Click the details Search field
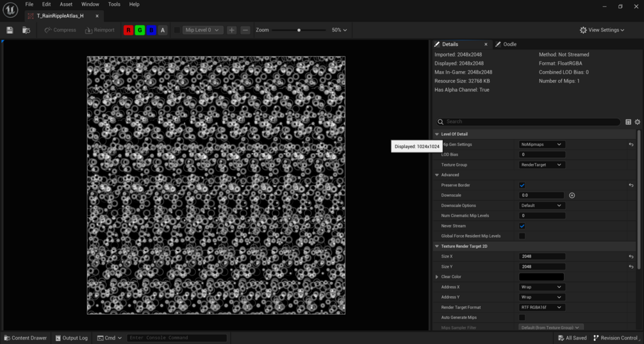The width and height of the screenshot is (644, 344). click(x=528, y=122)
